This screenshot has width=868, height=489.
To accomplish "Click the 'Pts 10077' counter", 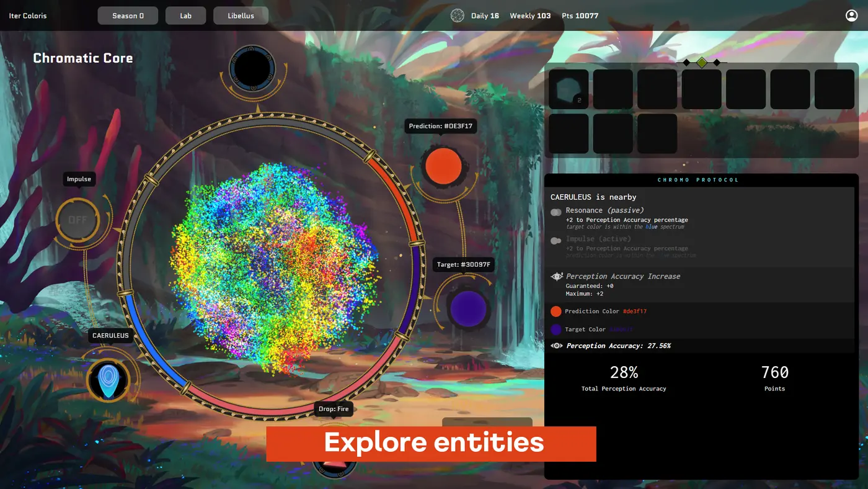I will point(580,16).
